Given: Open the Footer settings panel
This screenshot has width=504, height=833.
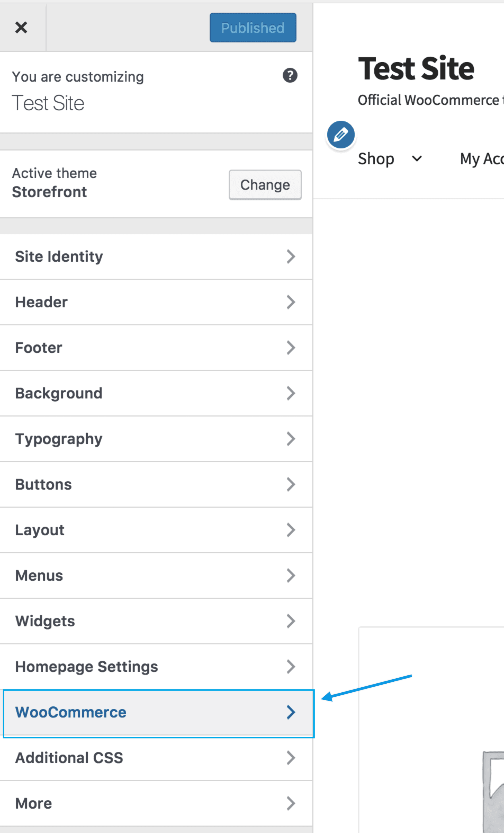Looking at the screenshot, I should click(x=155, y=348).
